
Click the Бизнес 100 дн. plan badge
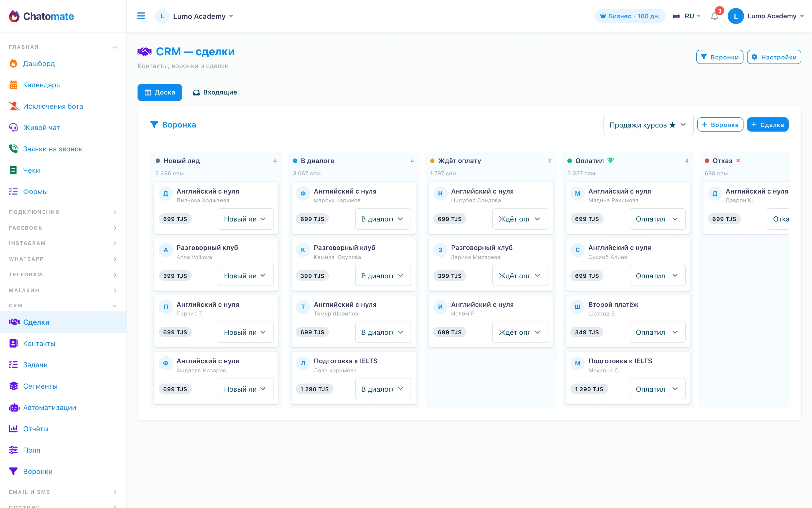tap(630, 16)
